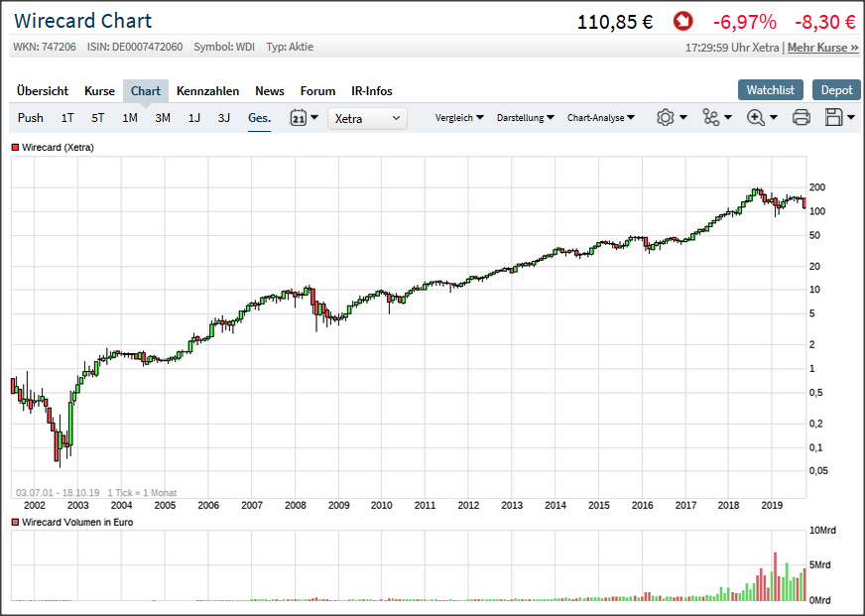This screenshot has width=865, height=616.
Task: Open the Chart-Analyse dropdown
Action: coord(601,117)
